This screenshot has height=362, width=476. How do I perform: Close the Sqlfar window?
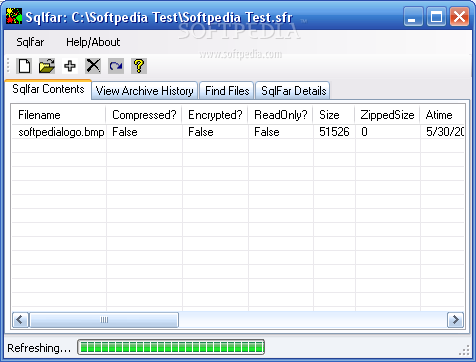459,16
